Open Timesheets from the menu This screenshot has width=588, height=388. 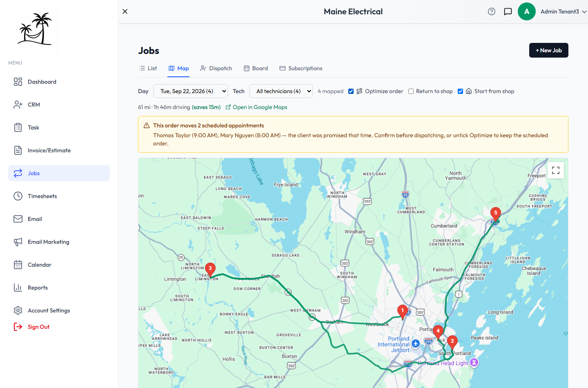point(59,196)
